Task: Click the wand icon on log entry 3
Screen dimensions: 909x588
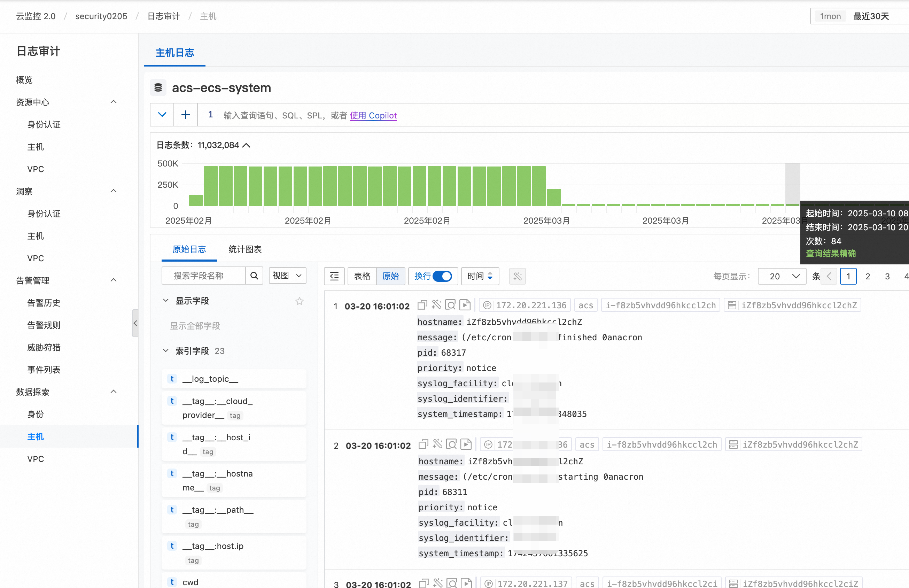Action: 438,583
